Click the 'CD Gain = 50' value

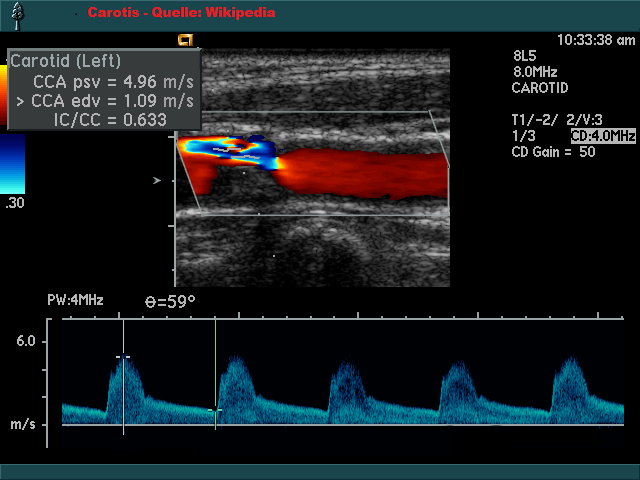pos(553,152)
